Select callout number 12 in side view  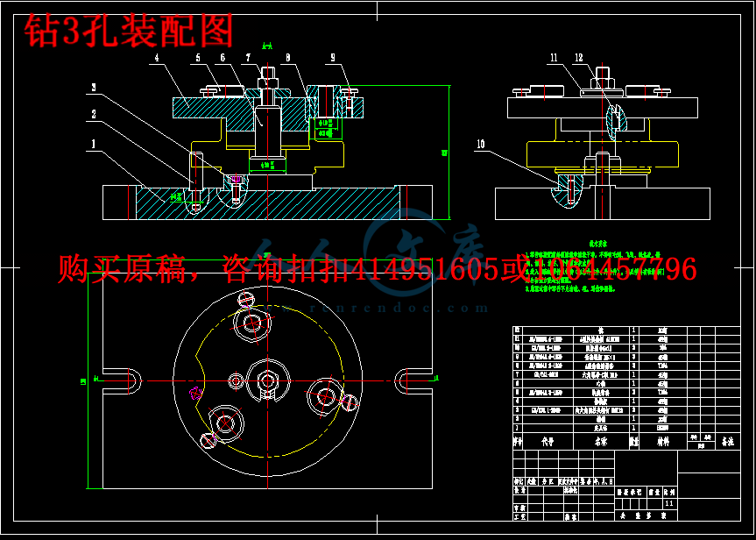578,59
